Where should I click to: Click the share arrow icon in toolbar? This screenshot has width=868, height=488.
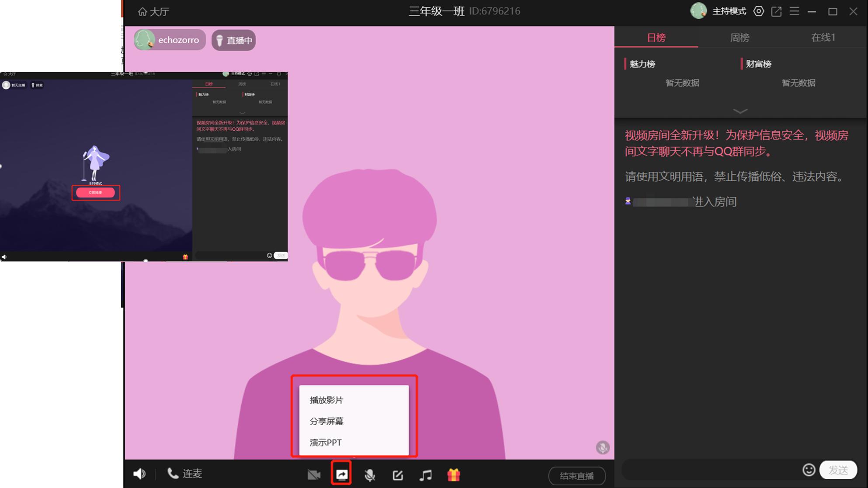[342, 474]
